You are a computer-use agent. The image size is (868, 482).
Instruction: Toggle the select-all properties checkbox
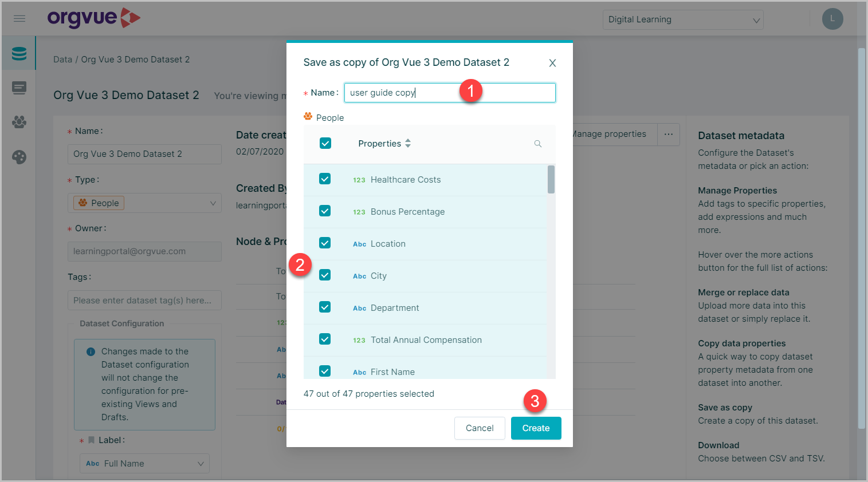tap(325, 143)
